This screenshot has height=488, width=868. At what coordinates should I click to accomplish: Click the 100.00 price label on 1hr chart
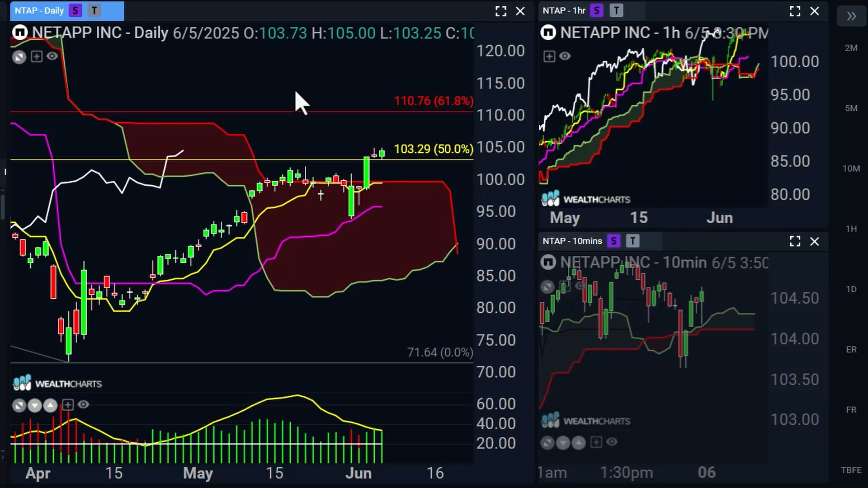click(794, 61)
